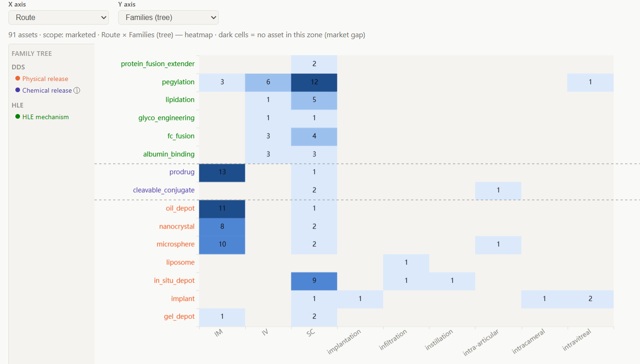Screen dimensions: 640x364
Task: Click the microsphere IM cell showing 10
Action: click(x=222, y=245)
